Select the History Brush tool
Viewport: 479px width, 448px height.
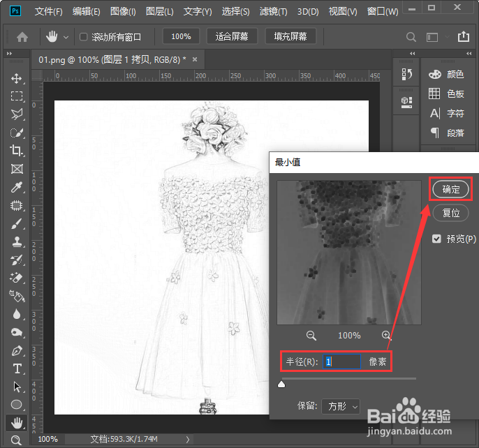(x=17, y=260)
